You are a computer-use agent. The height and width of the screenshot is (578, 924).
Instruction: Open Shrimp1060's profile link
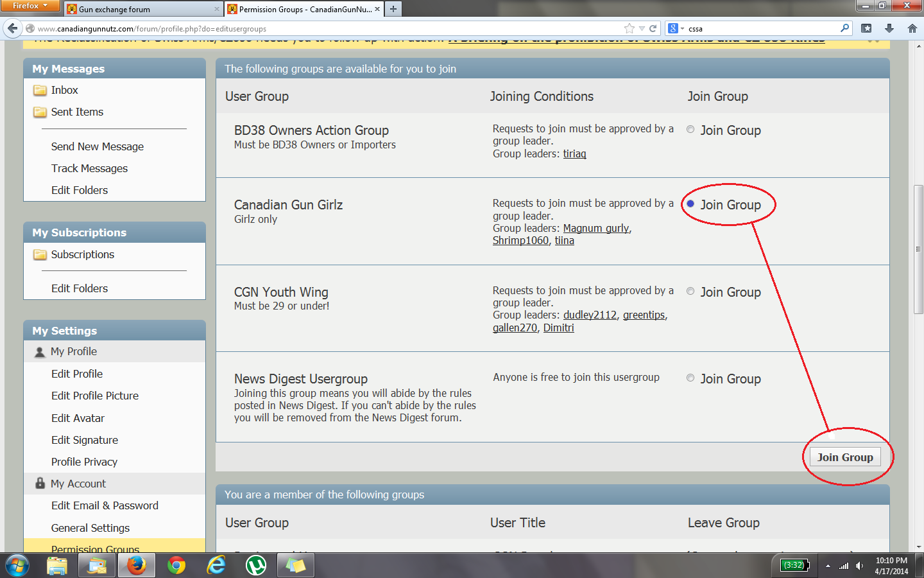520,240
